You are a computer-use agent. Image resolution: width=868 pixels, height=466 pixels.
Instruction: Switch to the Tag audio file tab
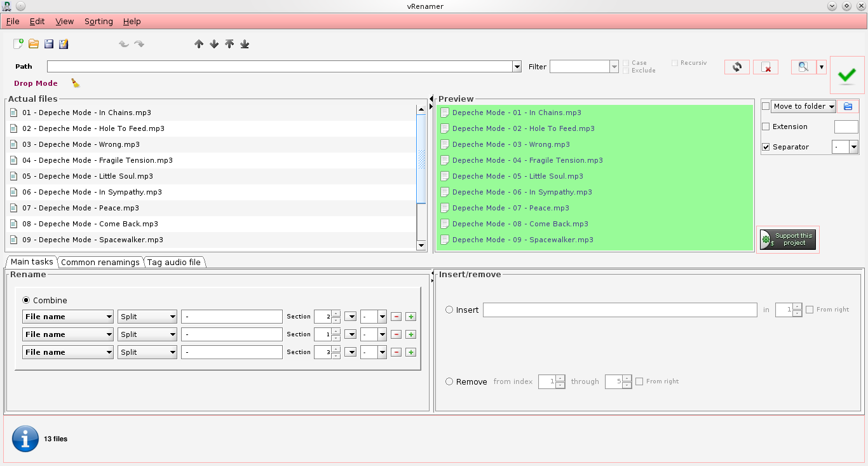click(x=174, y=262)
